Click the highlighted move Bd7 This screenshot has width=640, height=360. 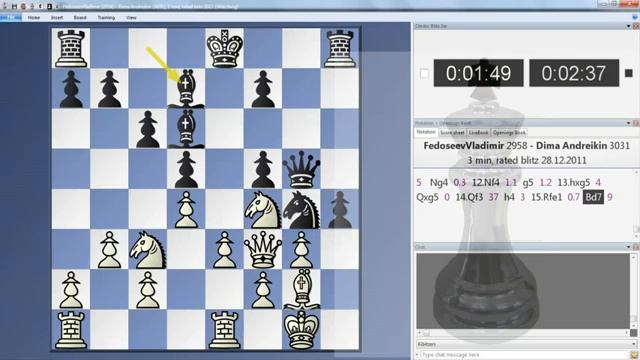pyautogui.click(x=593, y=197)
